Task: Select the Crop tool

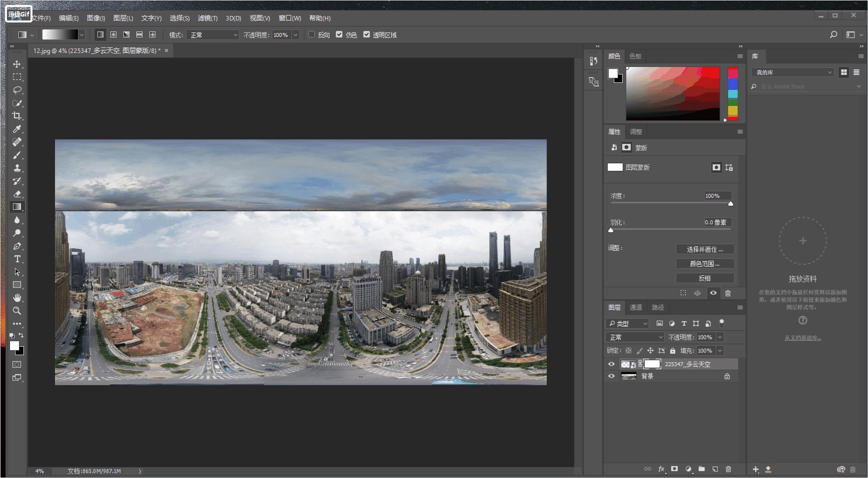Action: (x=17, y=116)
